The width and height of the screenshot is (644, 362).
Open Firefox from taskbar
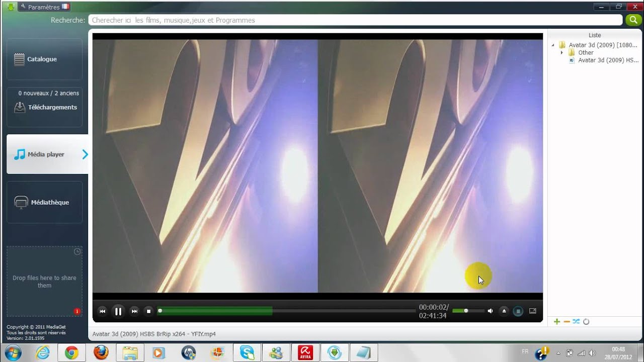click(101, 353)
